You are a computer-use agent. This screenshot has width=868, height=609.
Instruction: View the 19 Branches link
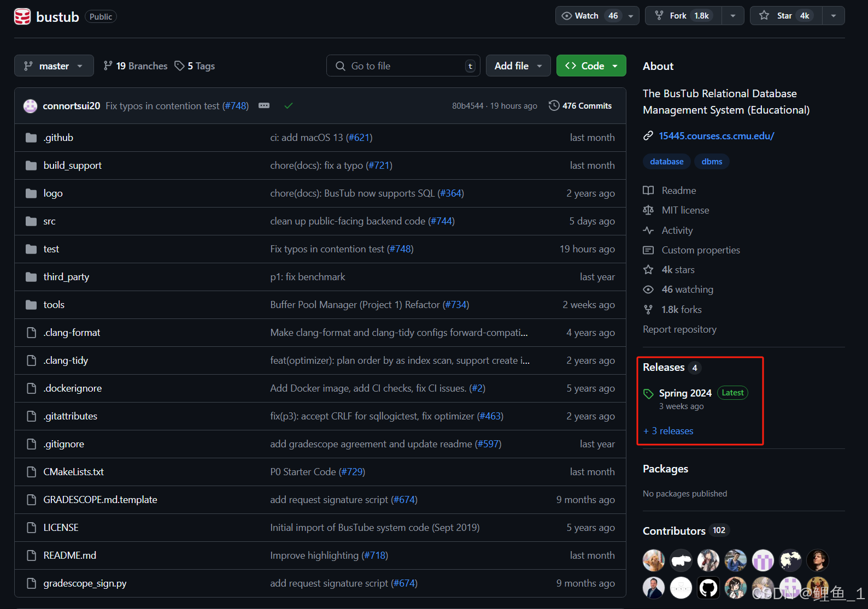(x=136, y=66)
